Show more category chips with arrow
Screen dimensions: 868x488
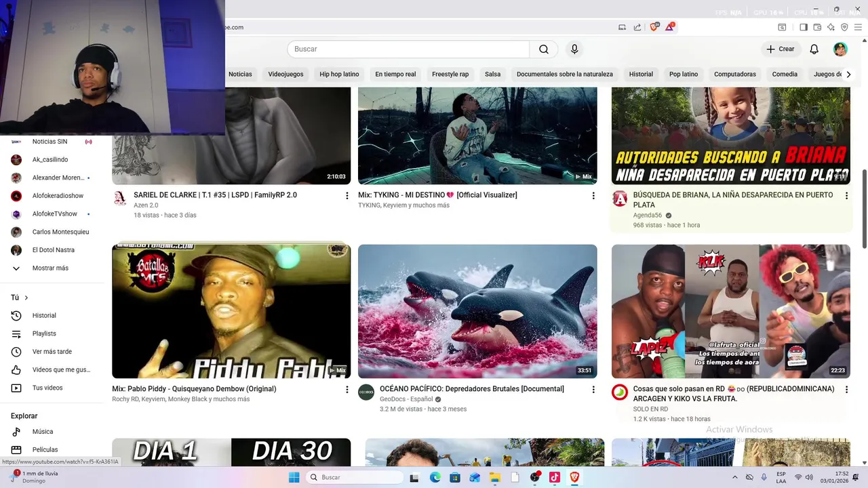(x=848, y=74)
